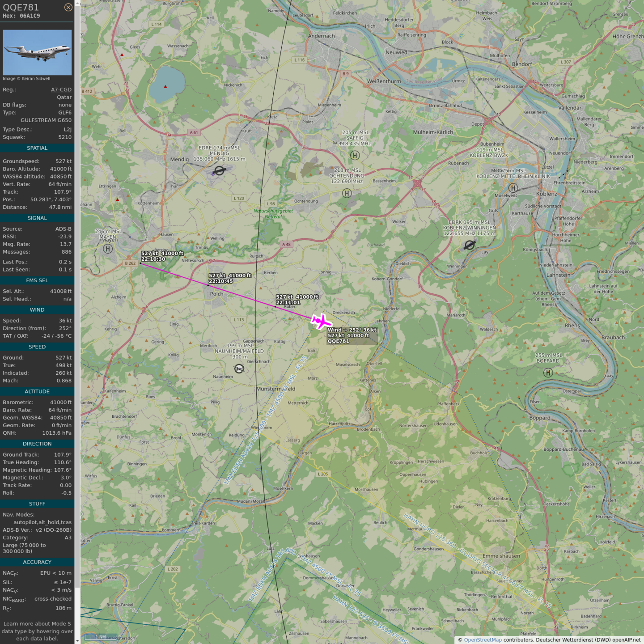
Task: Click the sidebar scroll down arrow
Action: point(77,640)
